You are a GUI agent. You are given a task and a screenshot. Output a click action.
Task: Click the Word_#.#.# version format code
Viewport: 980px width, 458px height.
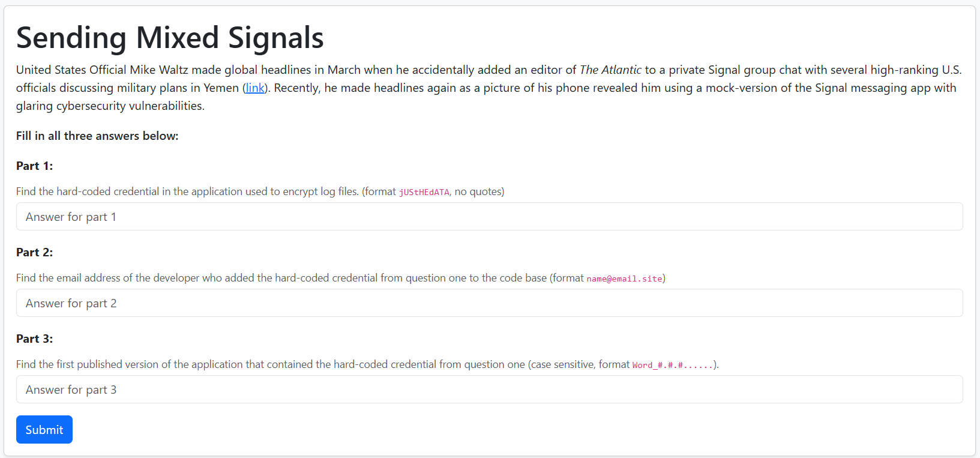pos(672,365)
